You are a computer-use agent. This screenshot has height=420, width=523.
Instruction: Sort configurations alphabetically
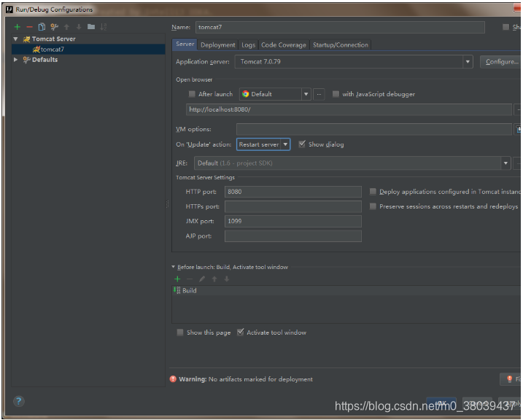pos(104,27)
